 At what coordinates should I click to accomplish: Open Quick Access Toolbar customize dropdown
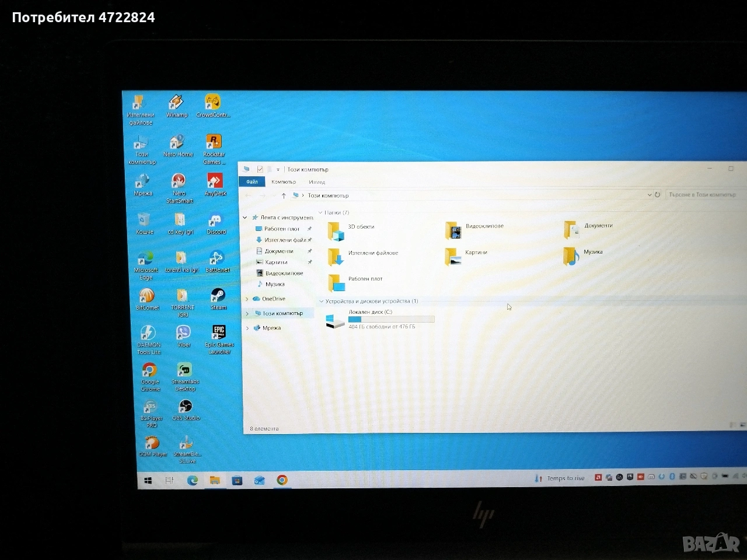pos(278,170)
